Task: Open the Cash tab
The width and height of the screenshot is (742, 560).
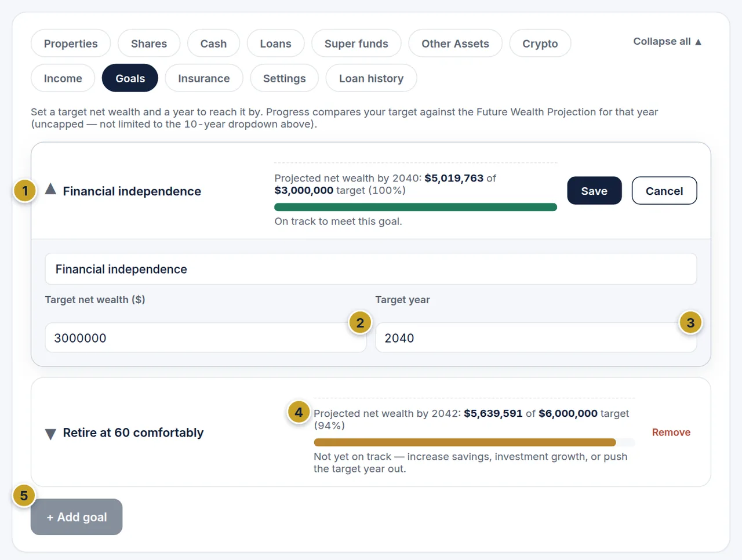Action: click(x=213, y=43)
